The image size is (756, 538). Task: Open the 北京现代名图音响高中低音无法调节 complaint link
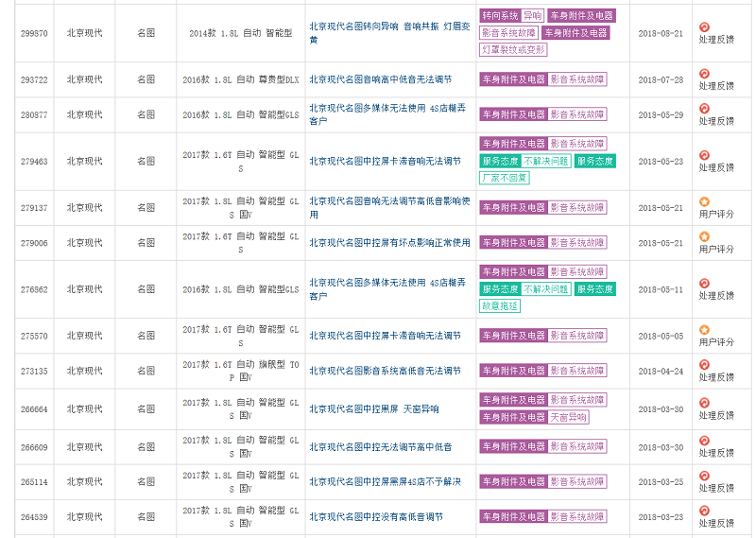381,79
